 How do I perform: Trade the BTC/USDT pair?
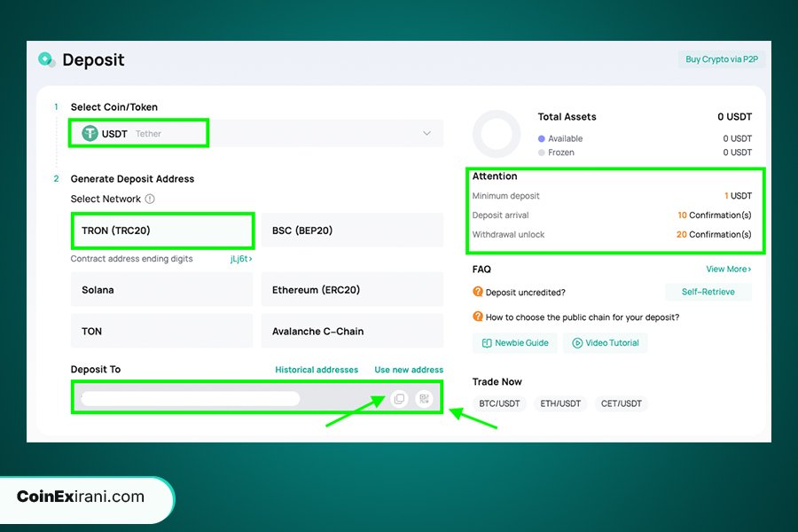pyautogui.click(x=499, y=403)
